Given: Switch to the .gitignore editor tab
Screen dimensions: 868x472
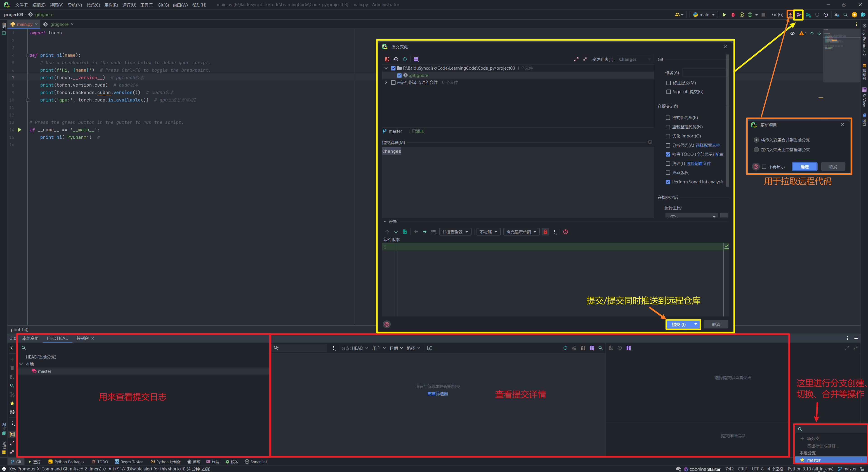Looking at the screenshot, I should [59, 24].
